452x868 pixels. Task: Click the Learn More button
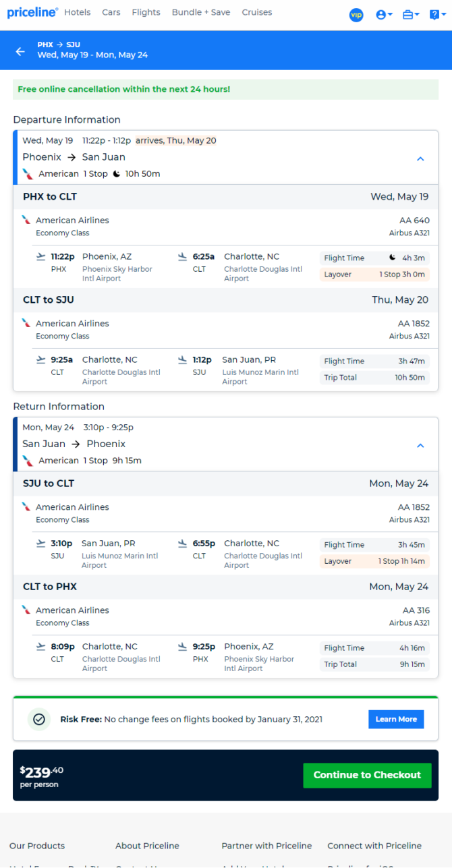coord(396,719)
